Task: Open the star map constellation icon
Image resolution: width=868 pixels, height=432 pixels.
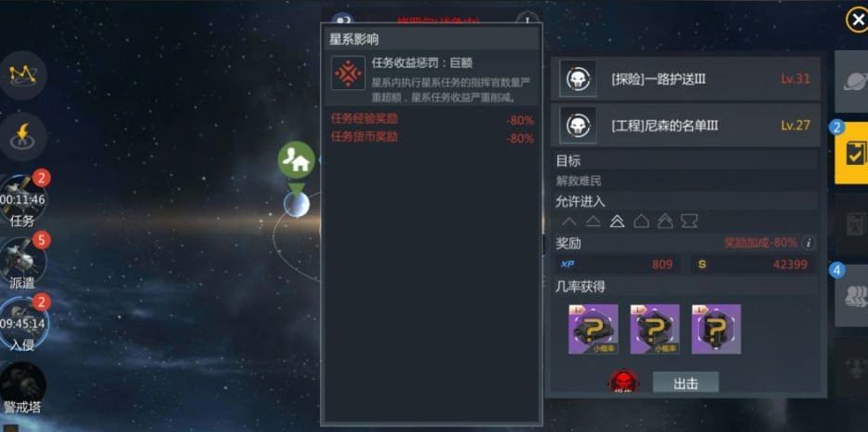Action: (x=22, y=74)
